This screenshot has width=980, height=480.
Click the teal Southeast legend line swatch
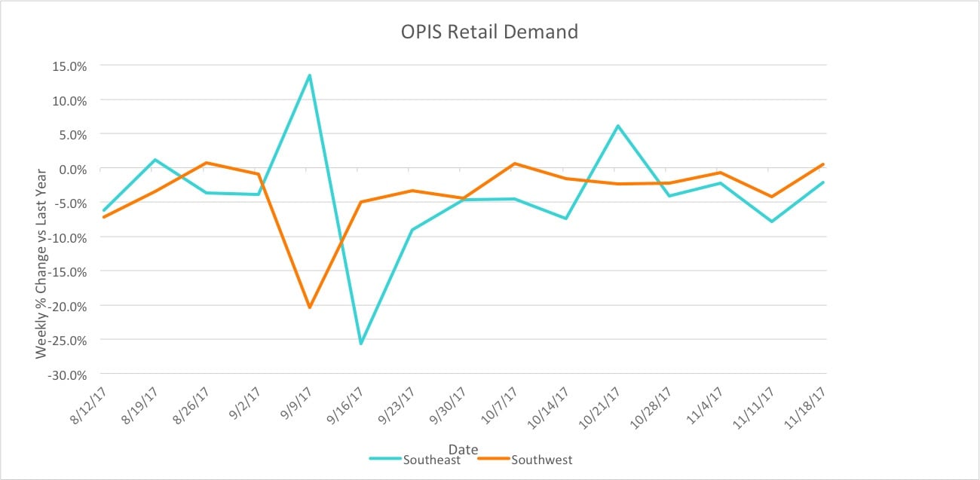[x=385, y=460]
